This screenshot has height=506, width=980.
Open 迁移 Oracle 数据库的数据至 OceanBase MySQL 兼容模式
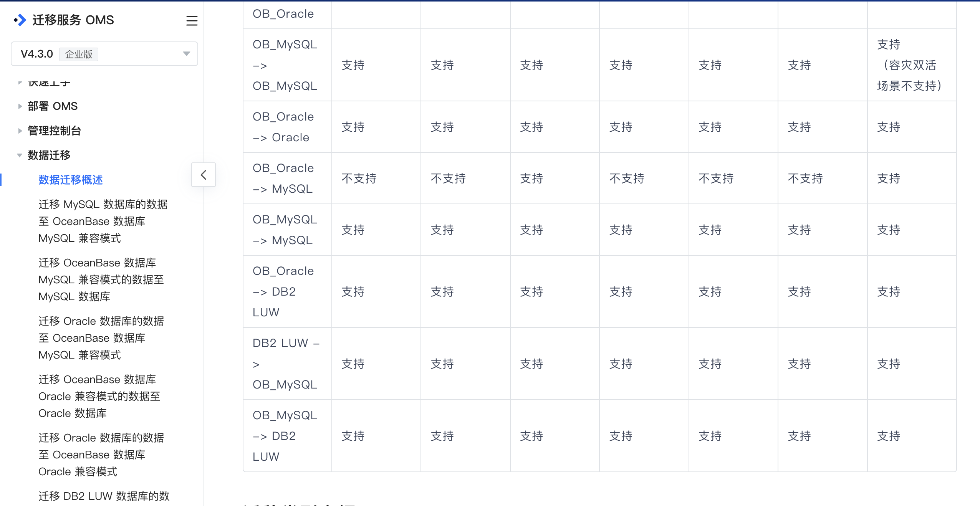pyautogui.click(x=101, y=338)
